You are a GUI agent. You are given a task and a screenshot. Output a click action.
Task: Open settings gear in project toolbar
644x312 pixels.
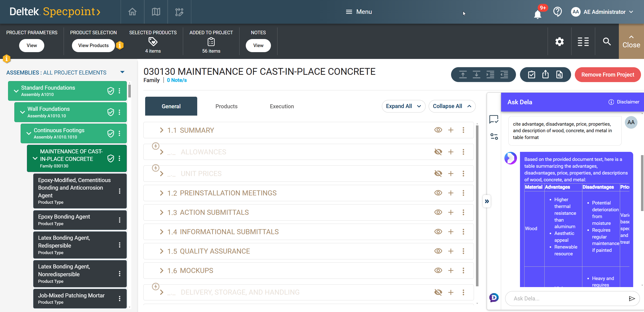pyautogui.click(x=559, y=42)
